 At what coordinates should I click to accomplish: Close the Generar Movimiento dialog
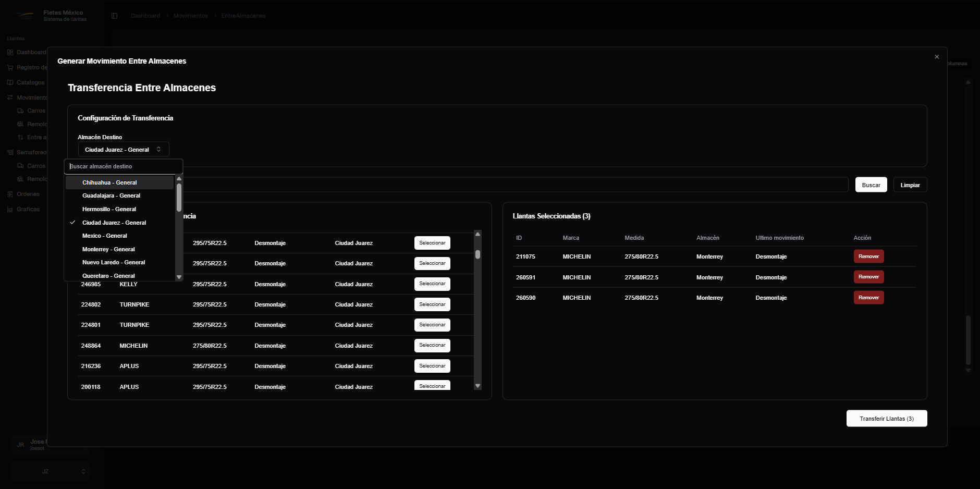[x=937, y=57]
